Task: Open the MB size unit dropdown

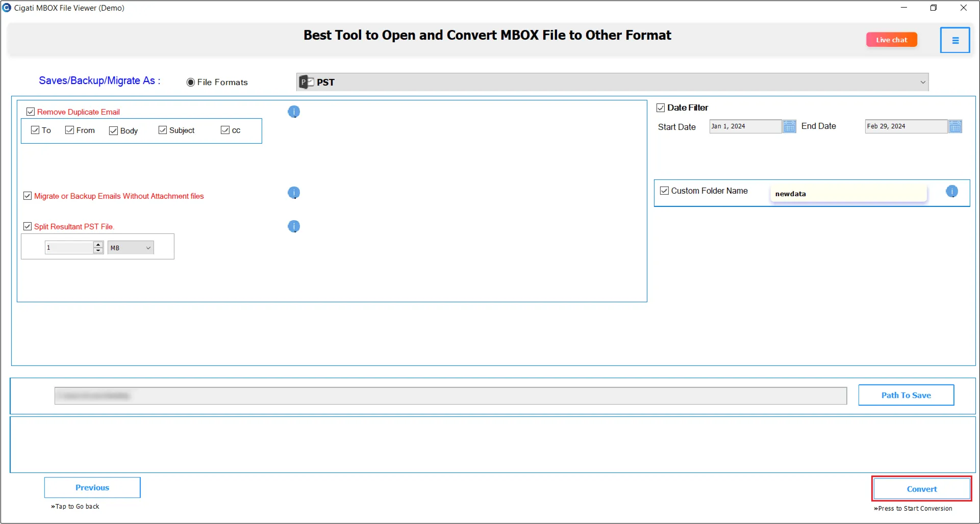Action: 131,248
